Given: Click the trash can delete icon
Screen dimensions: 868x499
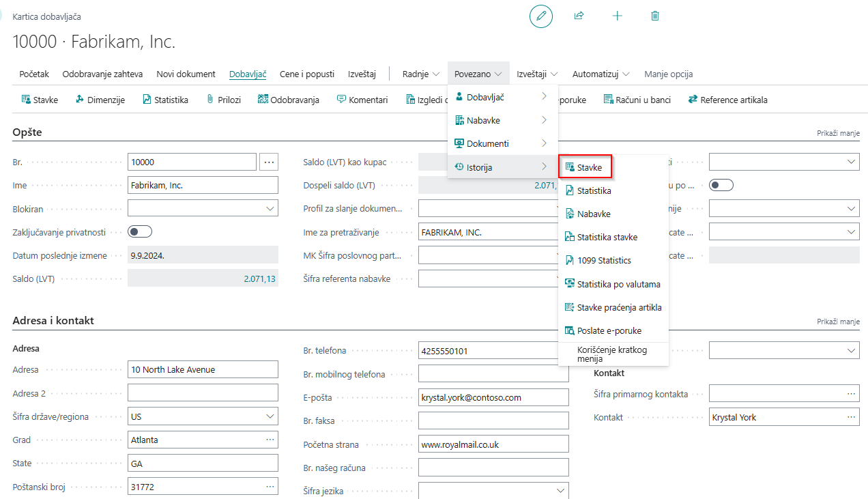Looking at the screenshot, I should pyautogui.click(x=655, y=16).
